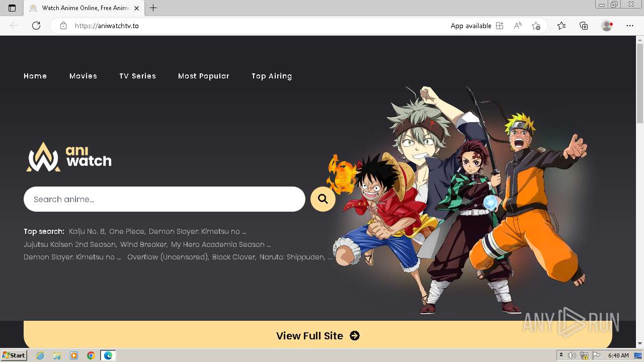Image resolution: width=644 pixels, height=362 pixels.
Task: Open the browser profile avatar
Action: coord(607,26)
